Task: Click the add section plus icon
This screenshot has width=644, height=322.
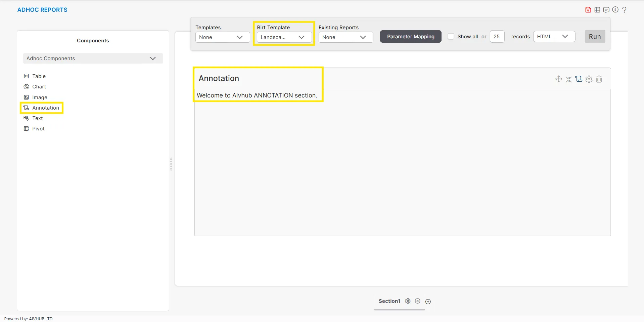Action: [x=428, y=301]
